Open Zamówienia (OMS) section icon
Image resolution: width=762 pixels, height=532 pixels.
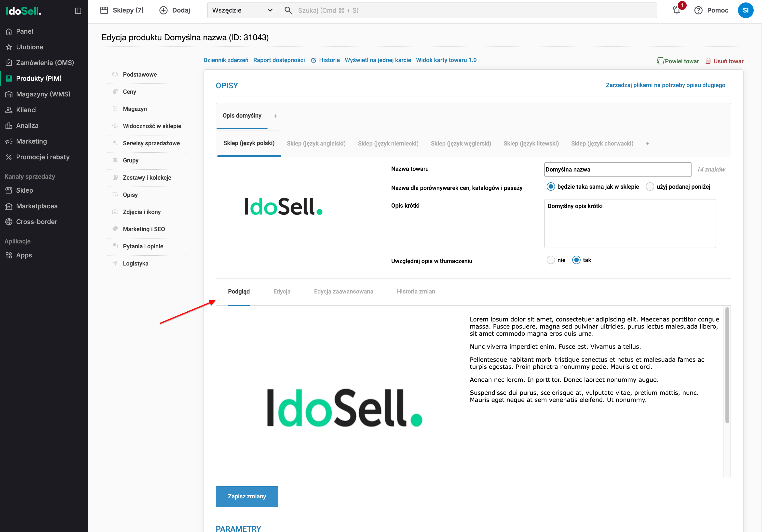click(9, 63)
